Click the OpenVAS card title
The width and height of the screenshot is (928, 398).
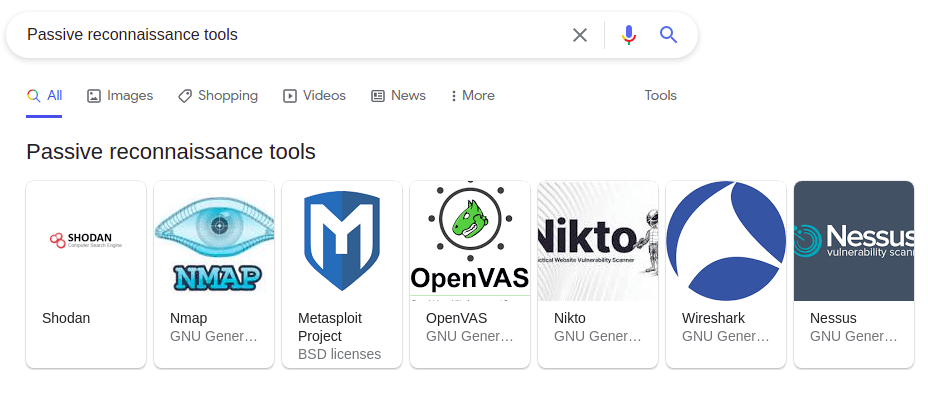(x=456, y=319)
